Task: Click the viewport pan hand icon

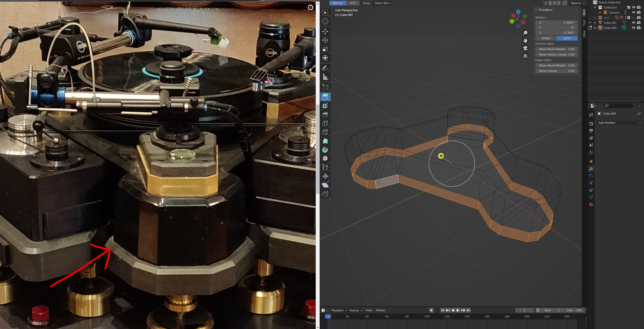Action: point(525,40)
